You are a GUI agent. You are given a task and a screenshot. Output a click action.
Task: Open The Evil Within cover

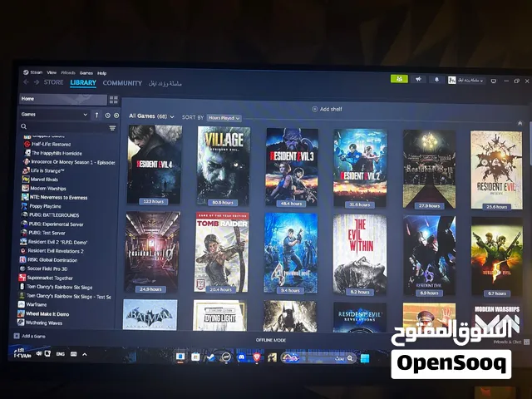360,254
